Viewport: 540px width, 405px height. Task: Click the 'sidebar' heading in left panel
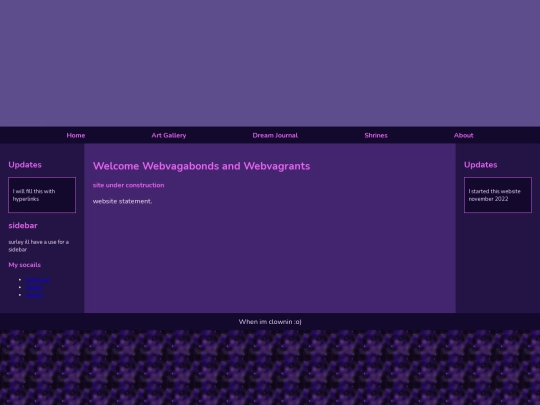click(23, 226)
